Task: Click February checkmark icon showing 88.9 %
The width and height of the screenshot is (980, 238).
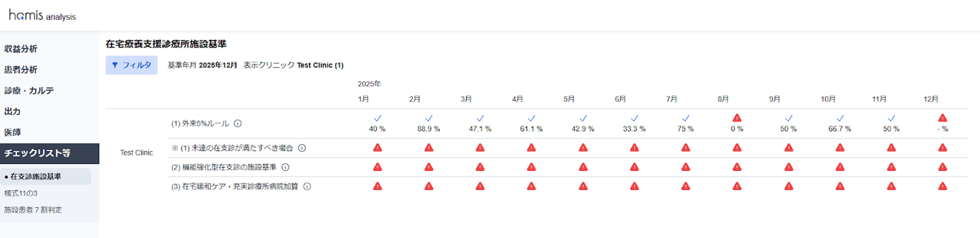Action: pos(429,118)
